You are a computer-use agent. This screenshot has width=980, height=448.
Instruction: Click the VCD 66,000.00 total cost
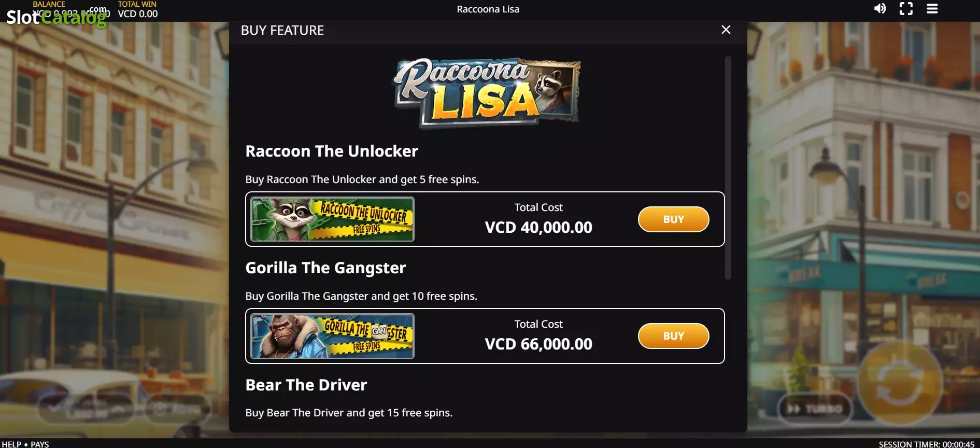point(538,344)
